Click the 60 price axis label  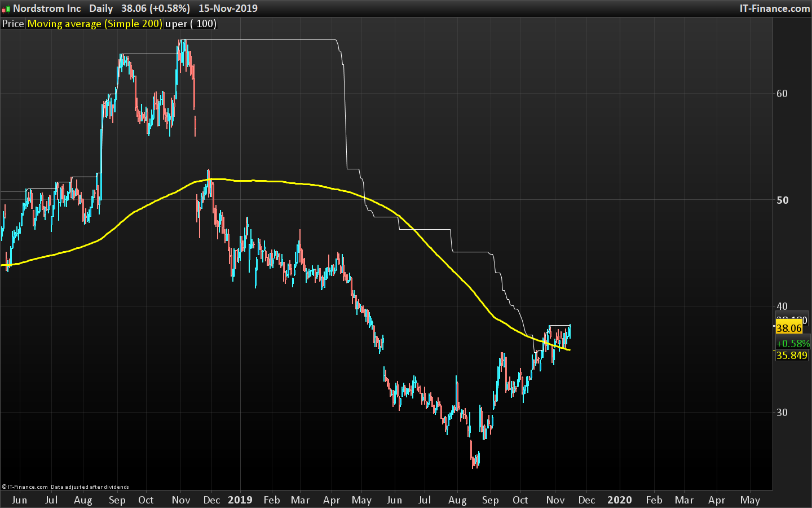point(782,94)
